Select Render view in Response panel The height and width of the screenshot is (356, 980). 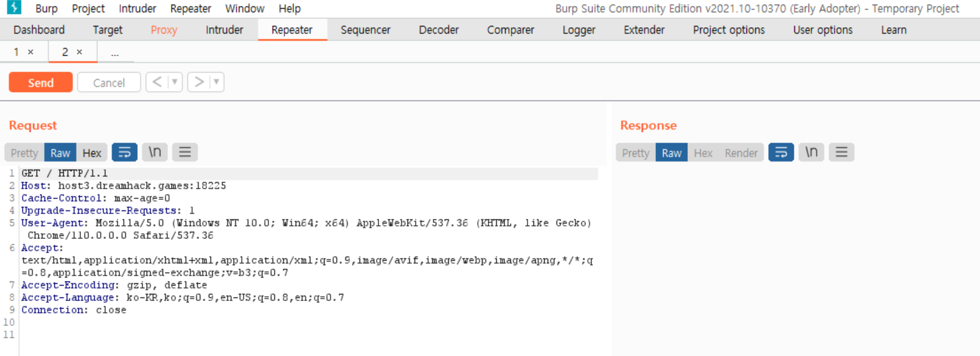pyautogui.click(x=741, y=153)
